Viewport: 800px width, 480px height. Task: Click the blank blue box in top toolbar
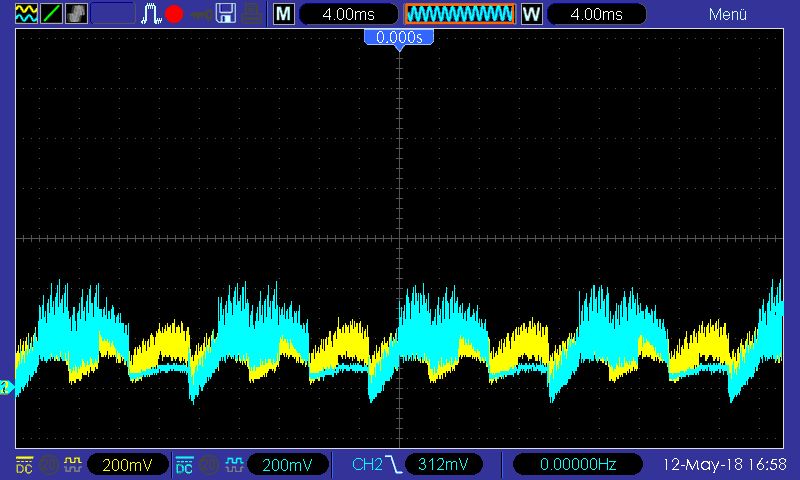(x=113, y=14)
